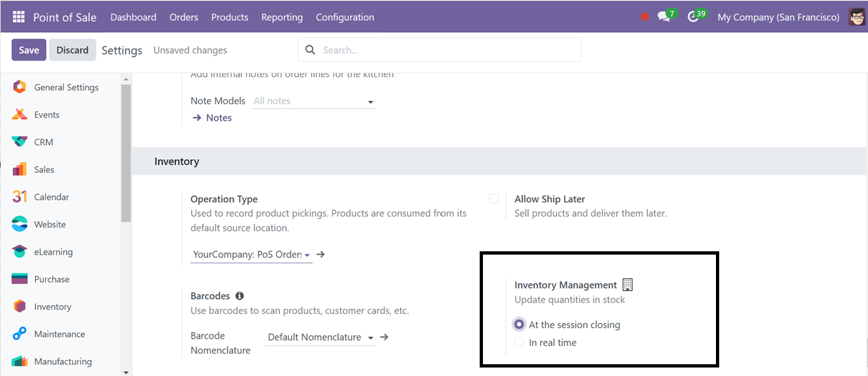Open the Orders menu
The width and height of the screenshot is (868, 376).
tap(183, 17)
